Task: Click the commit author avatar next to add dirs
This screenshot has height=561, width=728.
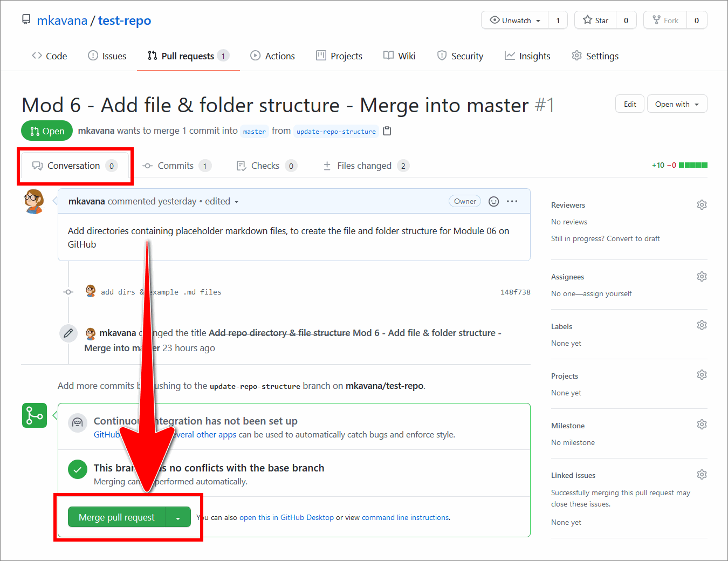Action: point(91,291)
